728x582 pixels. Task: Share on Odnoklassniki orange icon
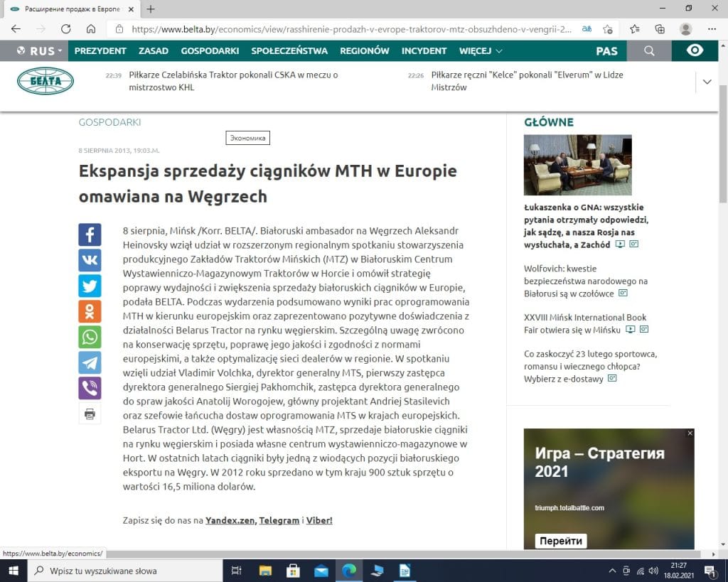[90, 311]
